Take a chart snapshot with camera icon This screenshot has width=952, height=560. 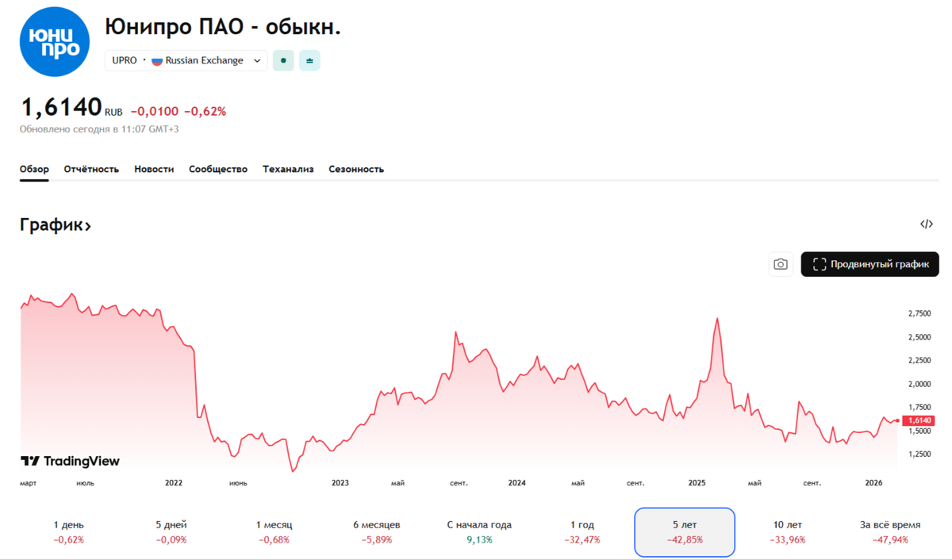[781, 264]
